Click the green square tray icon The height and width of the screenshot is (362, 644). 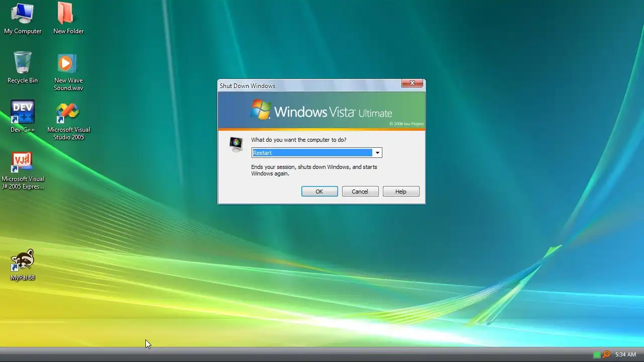[597, 354]
